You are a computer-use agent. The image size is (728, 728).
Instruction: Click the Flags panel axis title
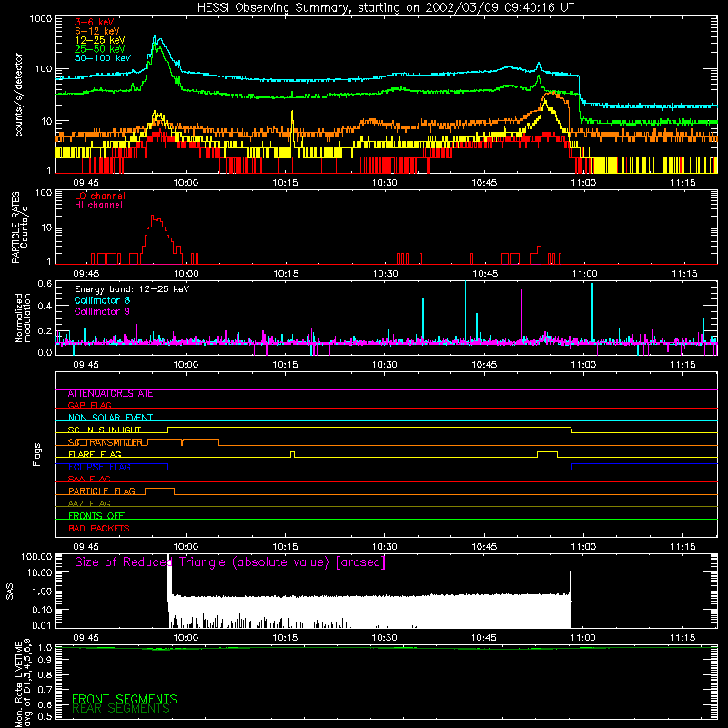(37, 454)
